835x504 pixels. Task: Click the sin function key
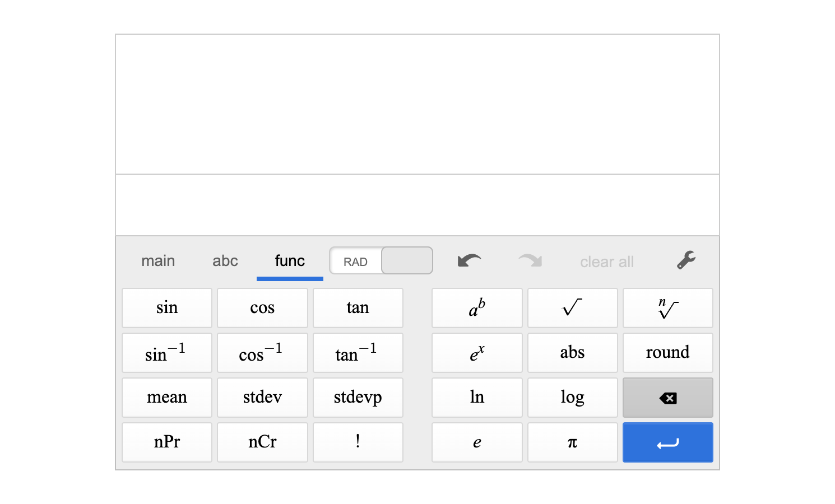166,307
